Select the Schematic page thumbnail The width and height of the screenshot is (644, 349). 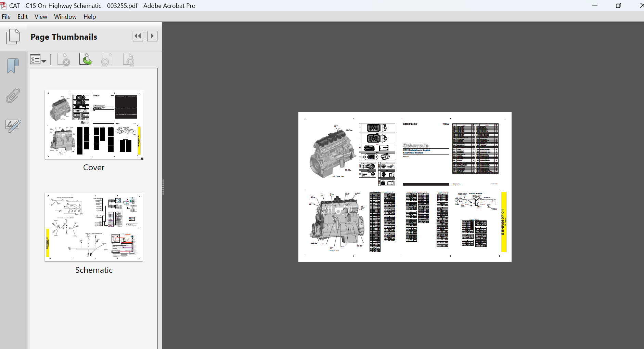[x=94, y=227]
